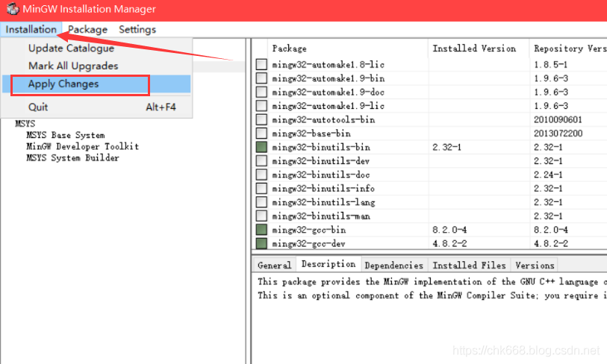Image resolution: width=607 pixels, height=364 pixels.
Task: Select the mingw32-binutils-doc package name
Action: tap(321, 175)
